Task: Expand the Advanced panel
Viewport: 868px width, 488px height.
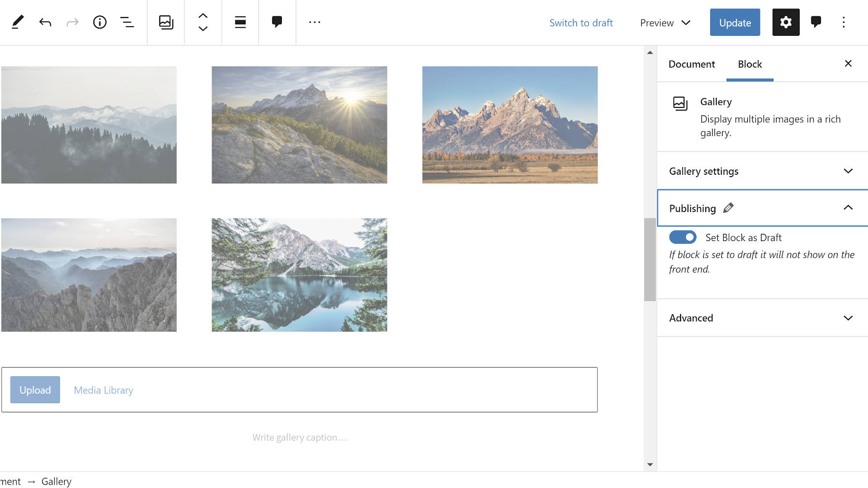Action: point(762,318)
